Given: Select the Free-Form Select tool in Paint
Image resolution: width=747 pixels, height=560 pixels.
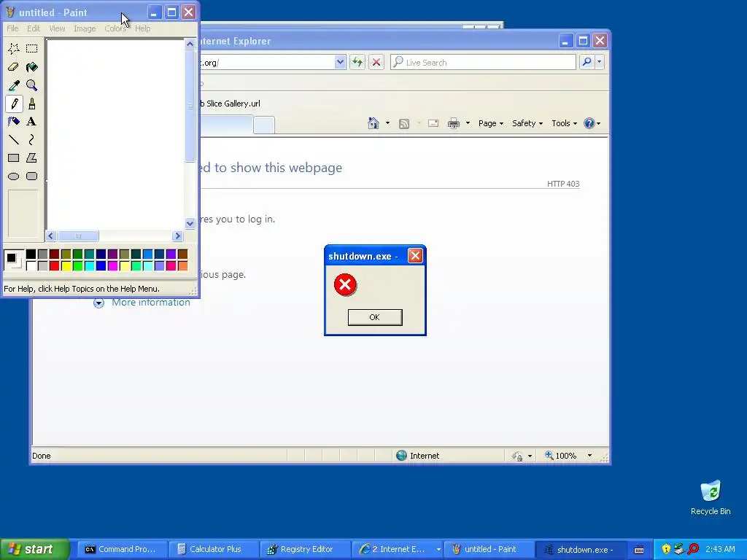Looking at the screenshot, I should [x=14, y=48].
